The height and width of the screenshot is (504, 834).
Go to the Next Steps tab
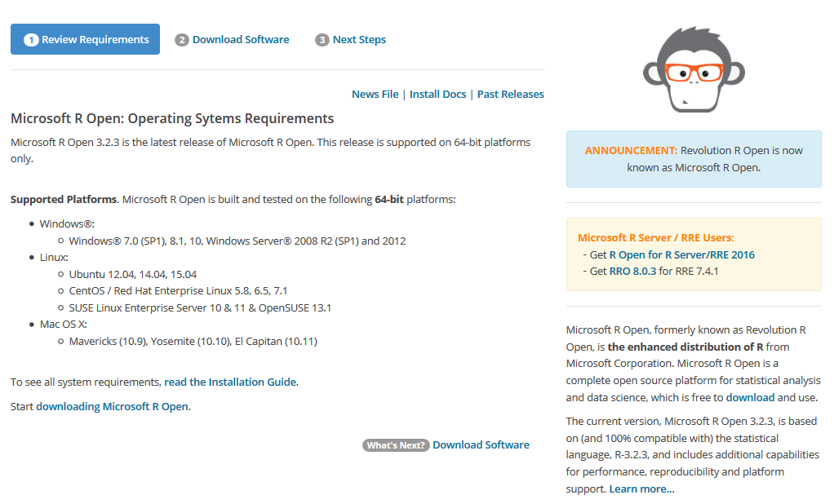351,40
